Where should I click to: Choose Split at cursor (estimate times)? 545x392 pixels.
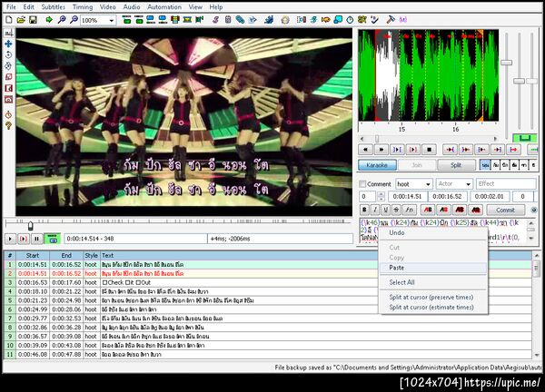433,308
